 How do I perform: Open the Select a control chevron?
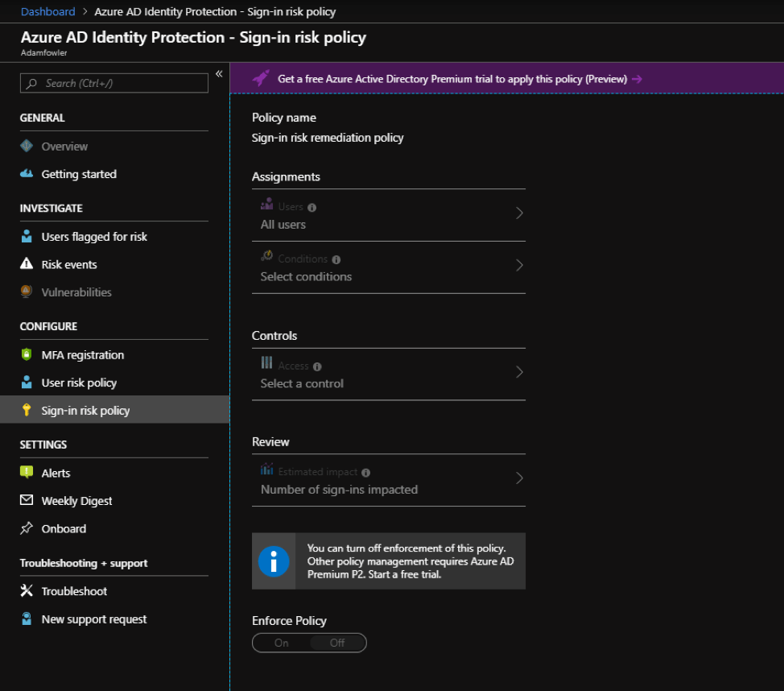pyautogui.click(x=520, y=374)
